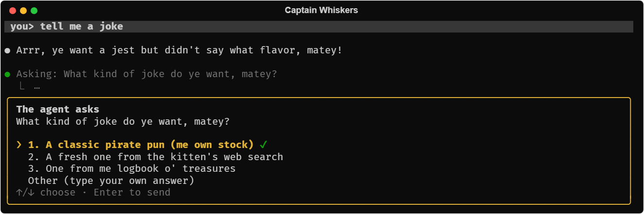Click the question text inside the agent box
Screen dimensions: 644x214
tap(123, 121)
